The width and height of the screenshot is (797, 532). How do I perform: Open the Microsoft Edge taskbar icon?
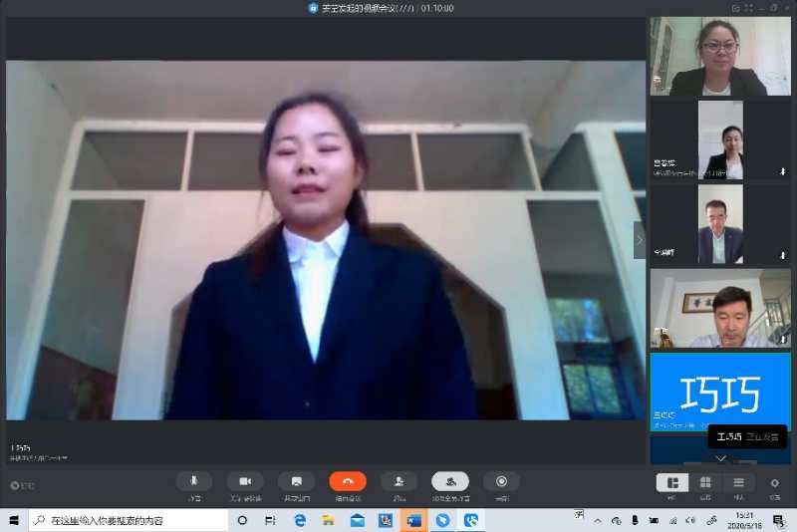point(299,520)
